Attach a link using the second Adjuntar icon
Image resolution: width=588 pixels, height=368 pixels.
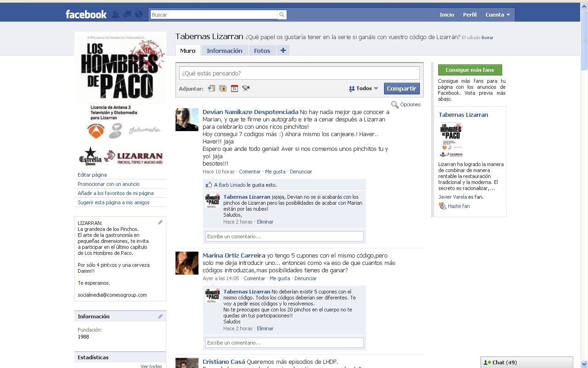point(223,88)
